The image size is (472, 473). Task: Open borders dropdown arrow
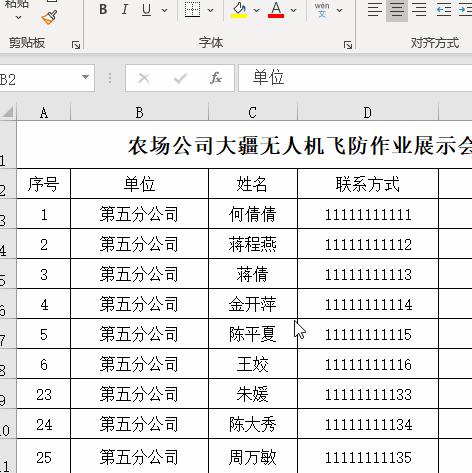tap(210, 10)
